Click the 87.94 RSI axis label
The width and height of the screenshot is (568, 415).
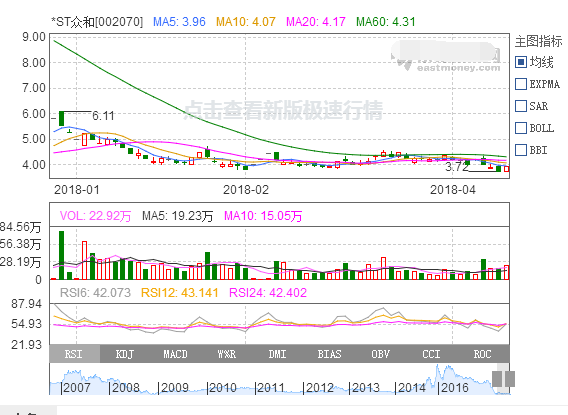coord(26,303)
